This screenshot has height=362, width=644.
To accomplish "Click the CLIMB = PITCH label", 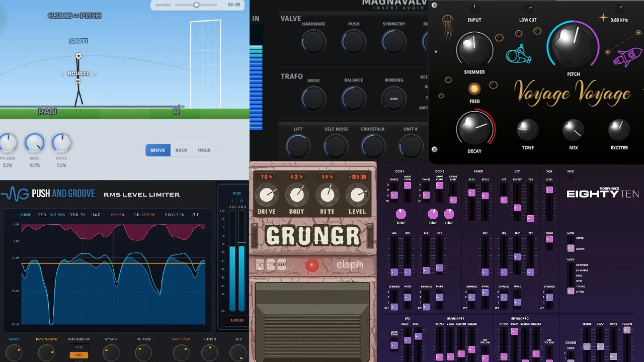I will coord(74,16).
